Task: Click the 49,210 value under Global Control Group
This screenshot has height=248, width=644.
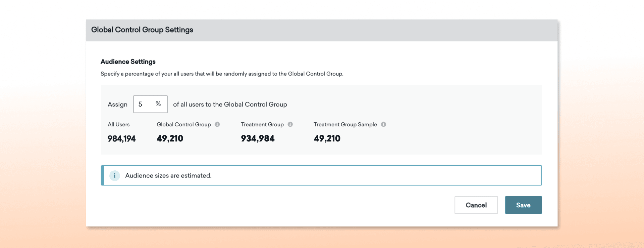Action: (x=170, y=138)
